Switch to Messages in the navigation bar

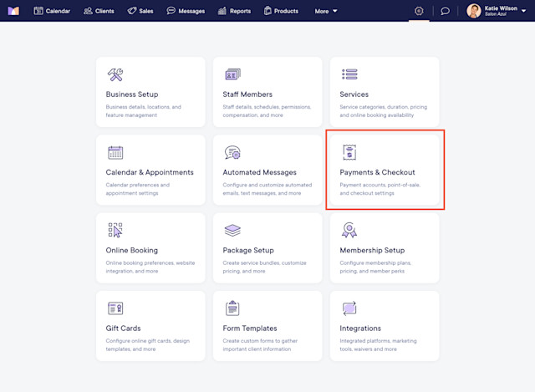[x=186, y=11]
